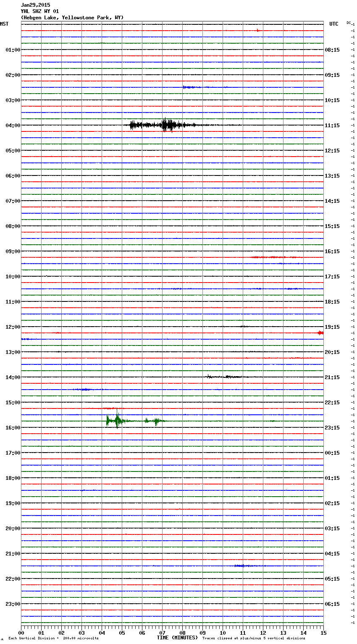The width and height of the screenshot is (357, 644).
Task: Click the 16:15 UTC time label
Action: point(332,251)
